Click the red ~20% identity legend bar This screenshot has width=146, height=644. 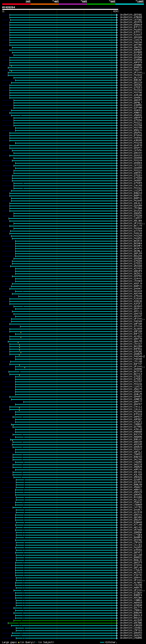tap(16, 4)
